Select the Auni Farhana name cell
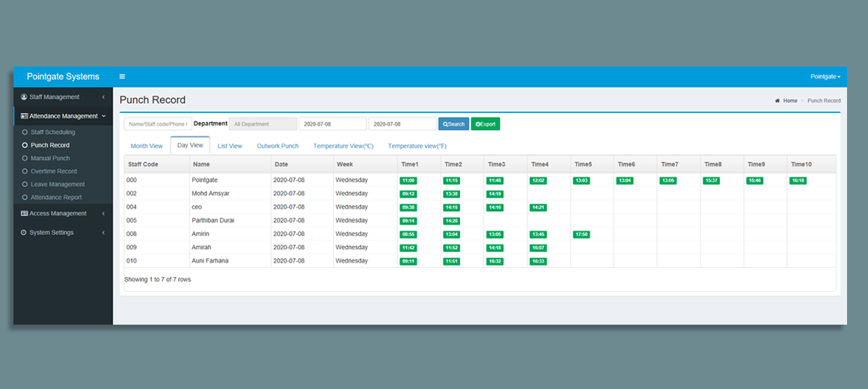868x389 pixels. 230,260
